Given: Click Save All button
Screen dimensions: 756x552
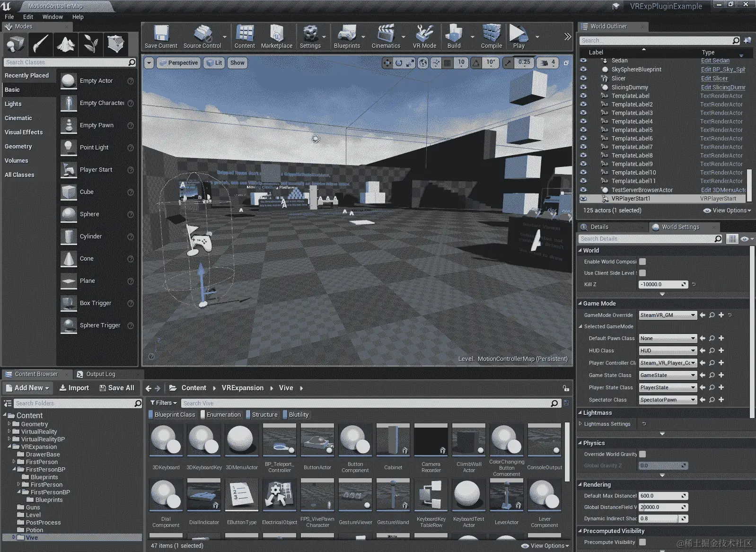Looking at the screenshot, I should [x=117, y=388].
